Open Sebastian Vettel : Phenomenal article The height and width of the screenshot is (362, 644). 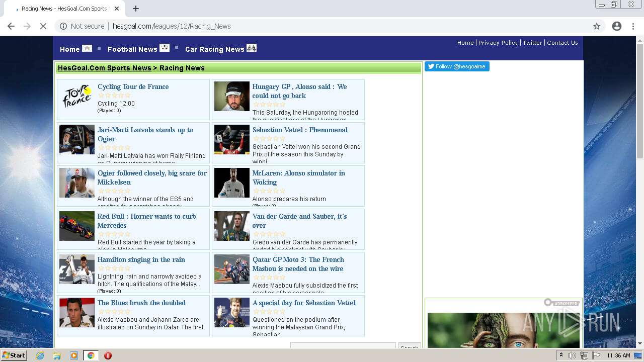click(300, 130)
